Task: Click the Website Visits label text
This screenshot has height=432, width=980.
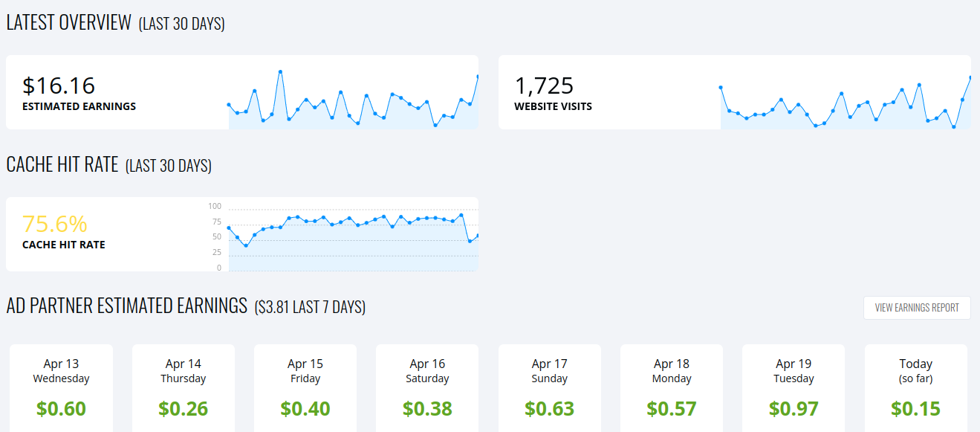Action: click(x=553, y=106)
